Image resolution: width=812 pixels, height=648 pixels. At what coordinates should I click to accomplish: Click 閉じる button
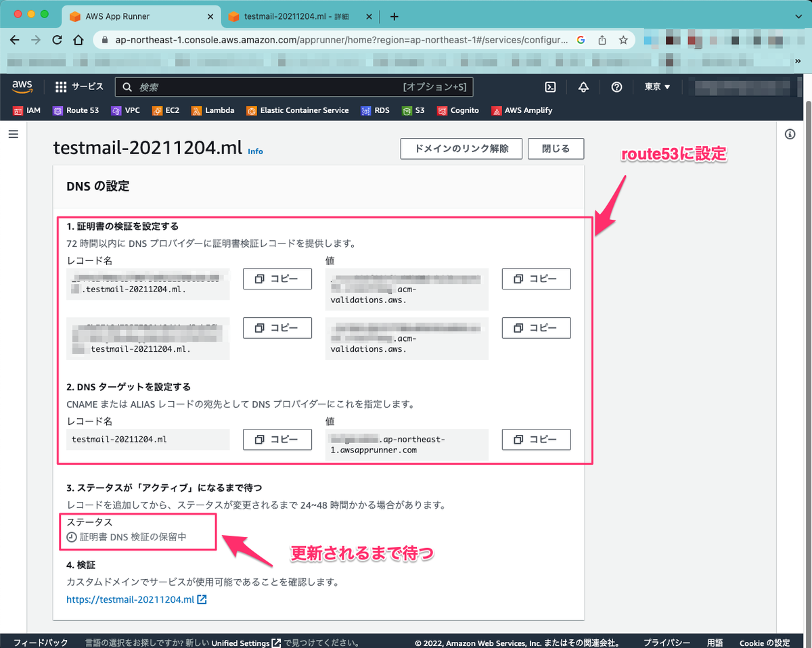556,149
